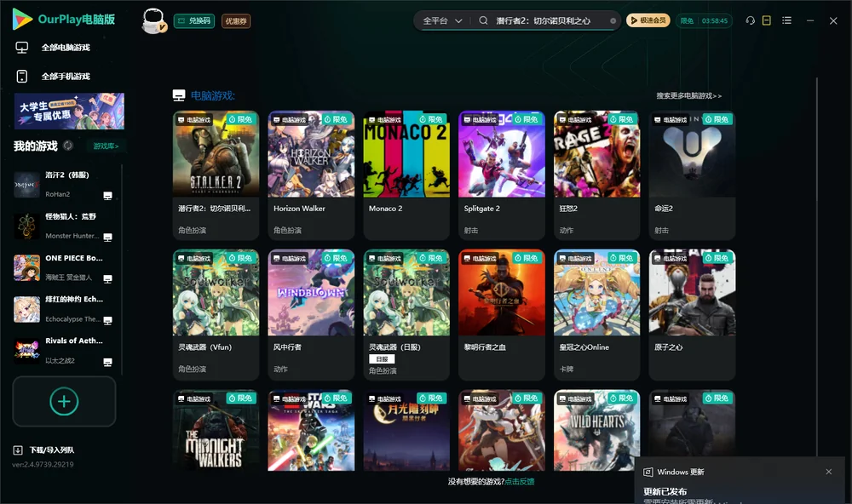Open the 优惠券 coupon button
Screen dimensions: 852x504
pos(236,21)
